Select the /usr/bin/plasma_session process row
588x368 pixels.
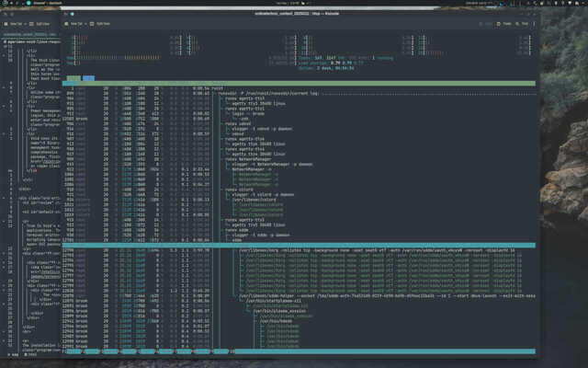[x=299, y=311]
